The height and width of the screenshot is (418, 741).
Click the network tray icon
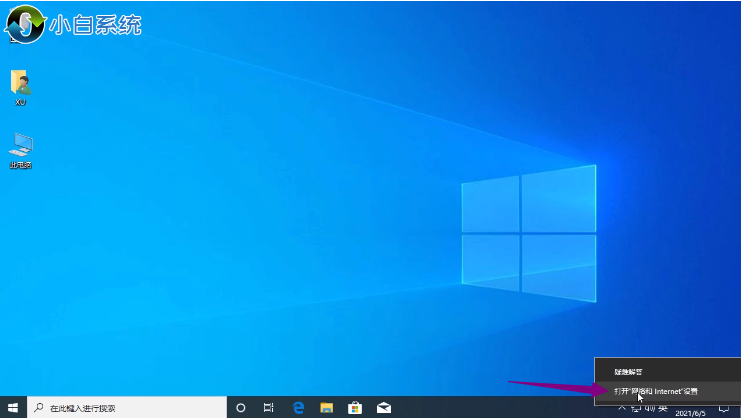[636, 408]
